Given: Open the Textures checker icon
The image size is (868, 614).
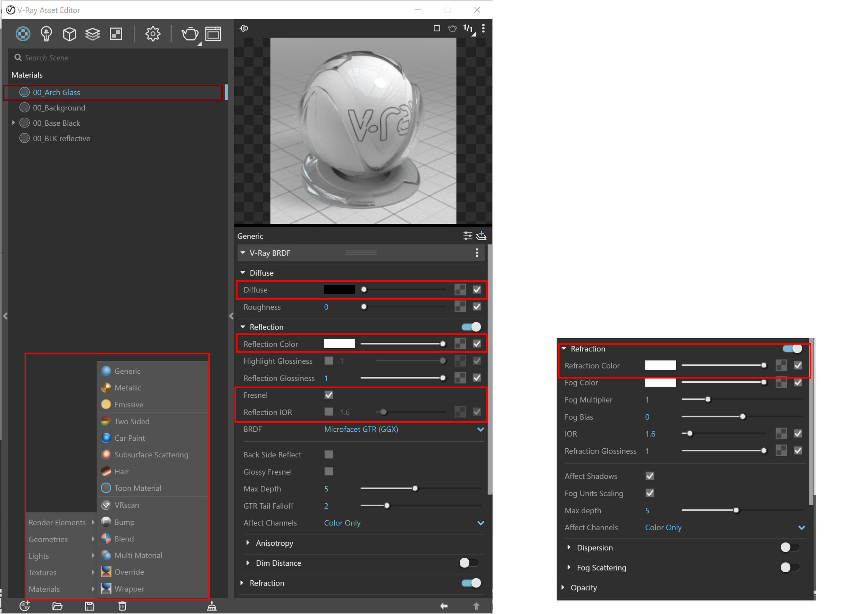Looking at the screenshot, I should [x=116, y=34].
